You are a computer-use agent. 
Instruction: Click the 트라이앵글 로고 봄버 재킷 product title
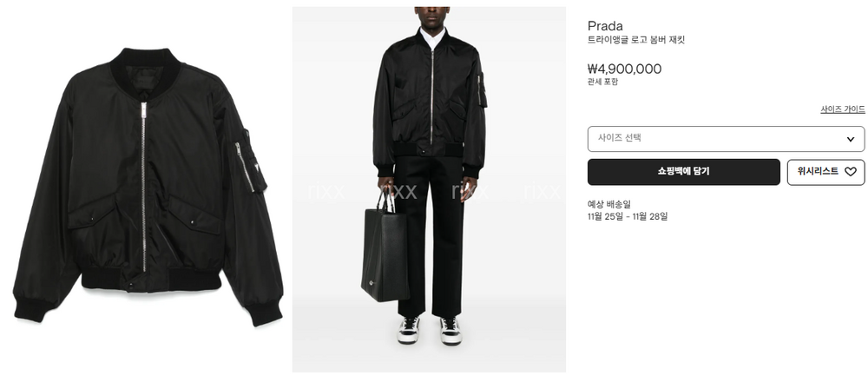click(636, 41)
